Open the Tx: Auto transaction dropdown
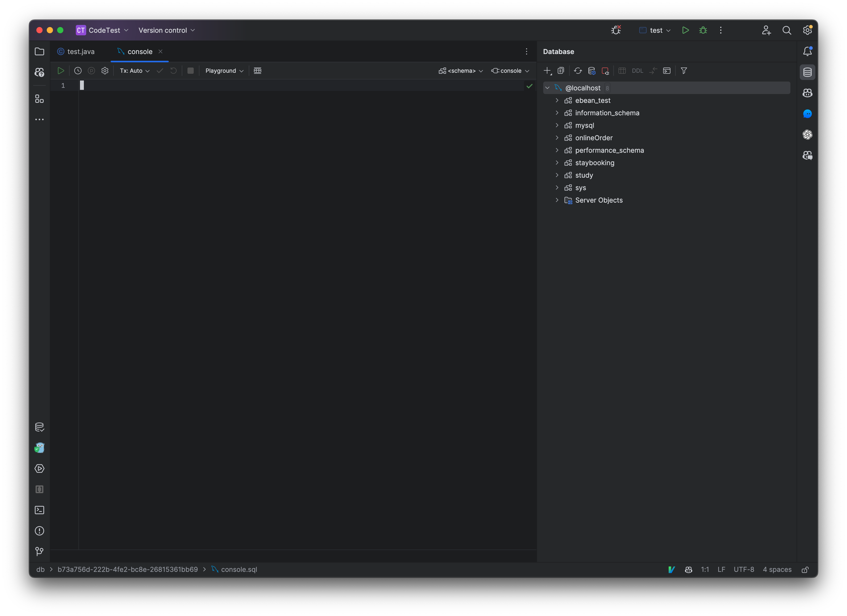Image resolution: width=847 pixels, height=616 pixels. click(x=134, y=71)
